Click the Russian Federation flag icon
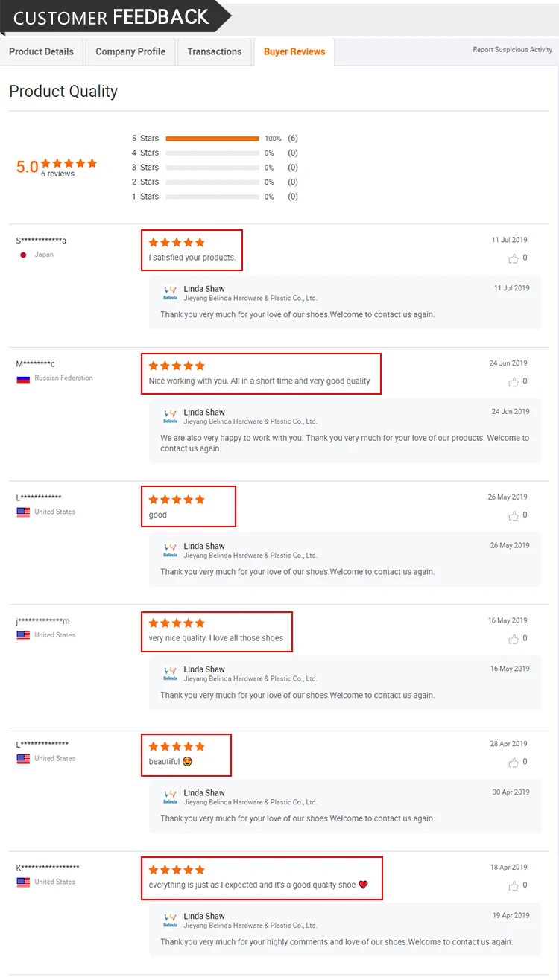The image size is (559, 980). click(23, 378)
